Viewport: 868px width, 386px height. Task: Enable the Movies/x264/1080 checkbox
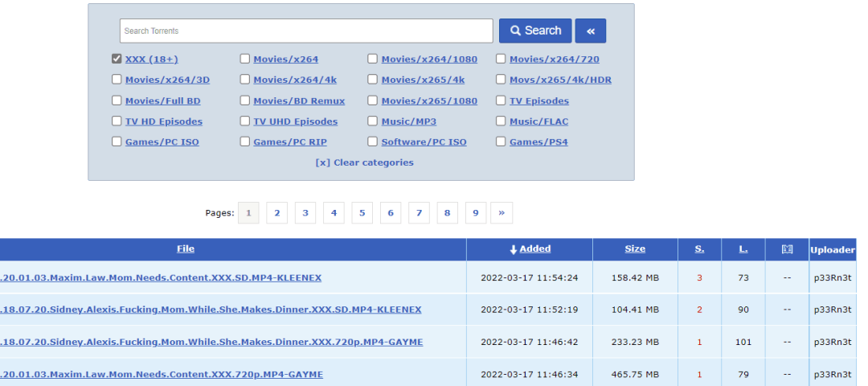coord(373,59)
